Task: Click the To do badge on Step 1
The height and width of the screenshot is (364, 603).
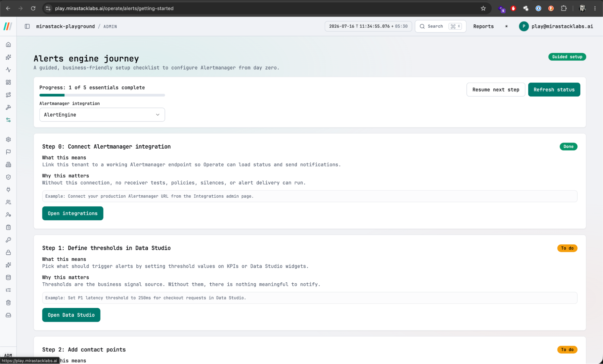Action: (567, 248)
